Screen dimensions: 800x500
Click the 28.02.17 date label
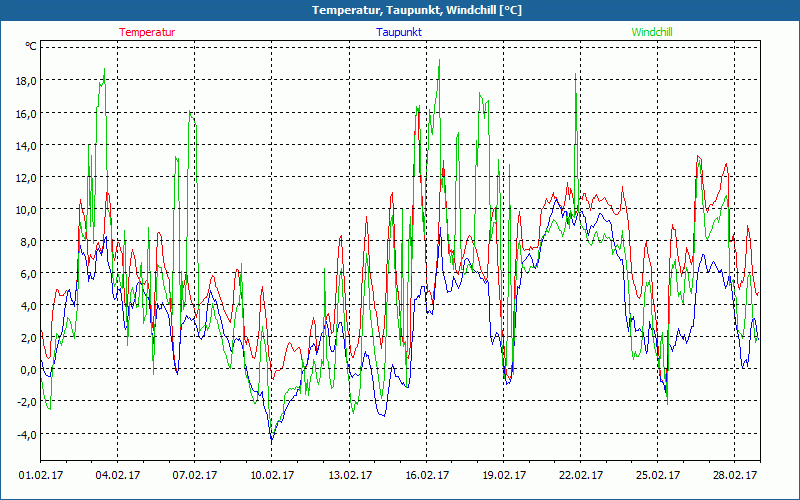[x=735, y=476]
